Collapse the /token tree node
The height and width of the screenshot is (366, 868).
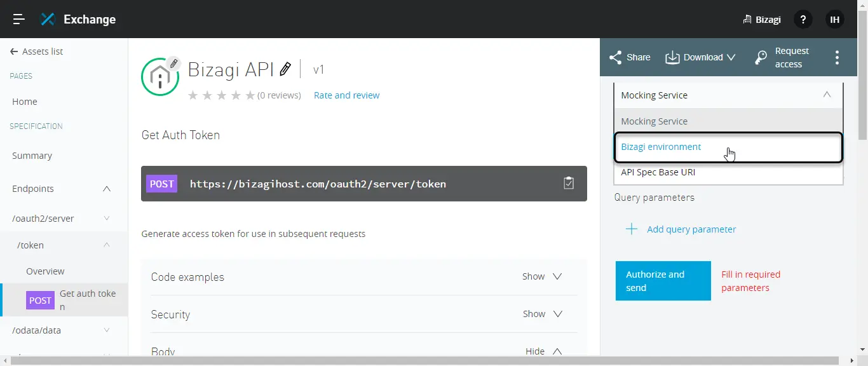click(107, 245)
